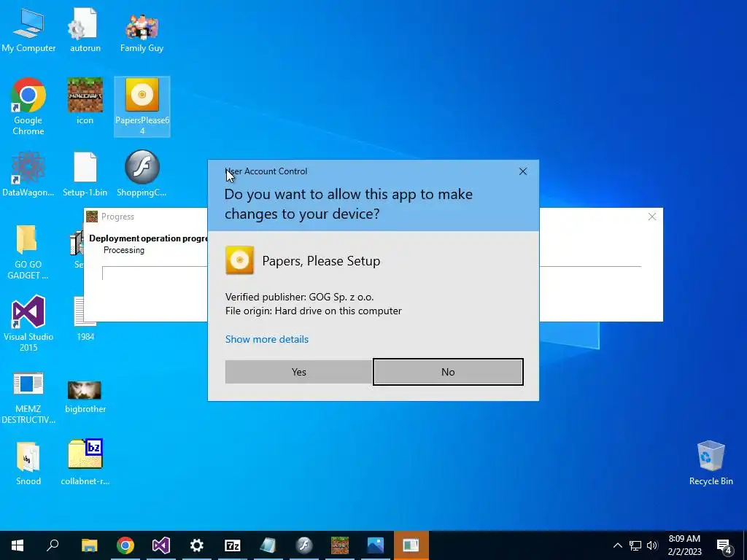Viewport: 747px width, 560px height.
Task: Switch to the highlighted active taskbar app
Action: click(x=411, y=545)
